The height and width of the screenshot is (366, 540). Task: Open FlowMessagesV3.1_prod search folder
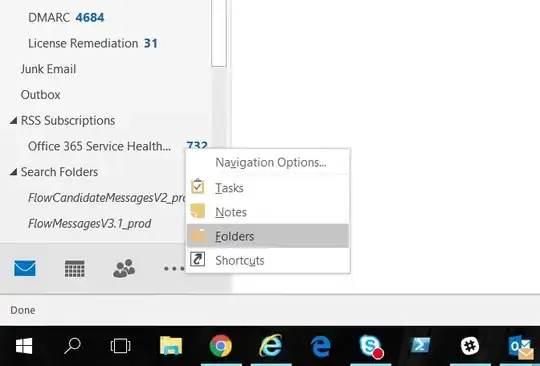(x=90, y=223)
